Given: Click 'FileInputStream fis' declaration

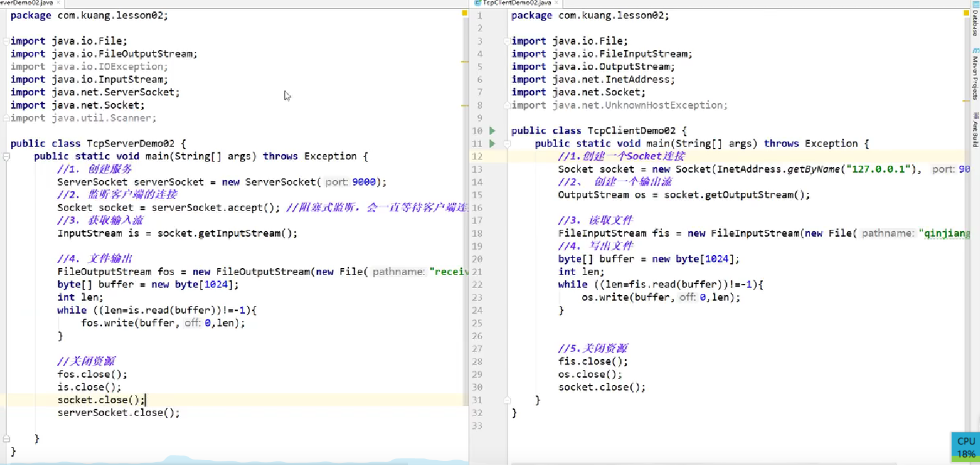Looking at the screenshot, I should (614, 233).
